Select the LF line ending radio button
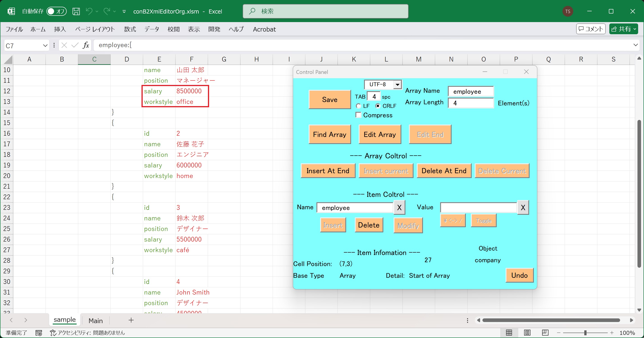Image resolution: width=644 pixels, height=338 pixels. click(x=359, y=106)
